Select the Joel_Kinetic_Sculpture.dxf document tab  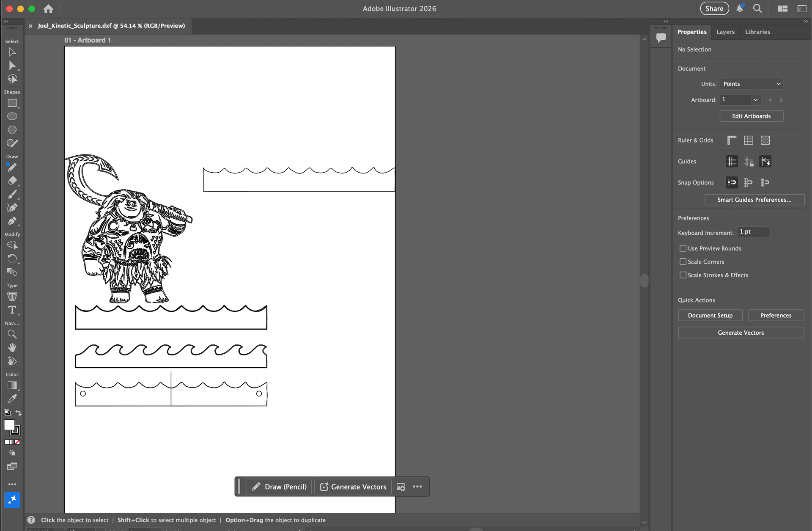click(111, 26)
